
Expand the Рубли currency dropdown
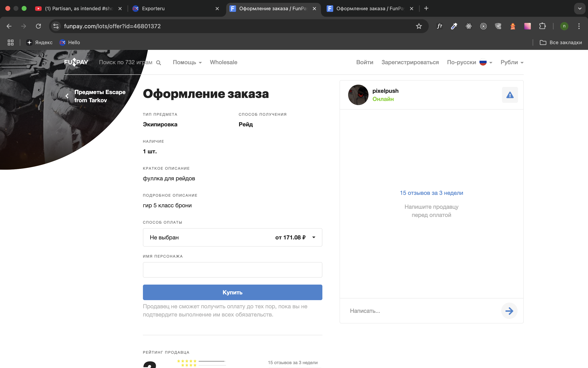[512, 62]
